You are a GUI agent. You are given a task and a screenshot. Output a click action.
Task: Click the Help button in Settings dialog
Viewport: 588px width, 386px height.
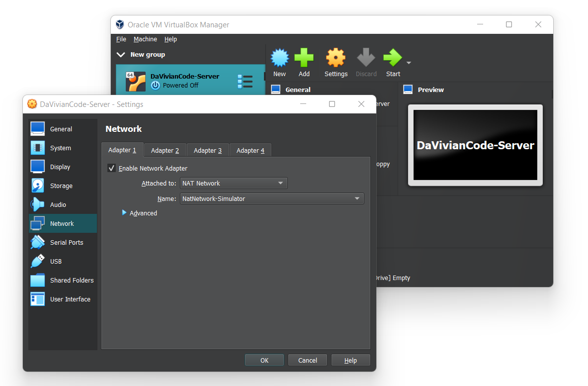tap(350, 360)
